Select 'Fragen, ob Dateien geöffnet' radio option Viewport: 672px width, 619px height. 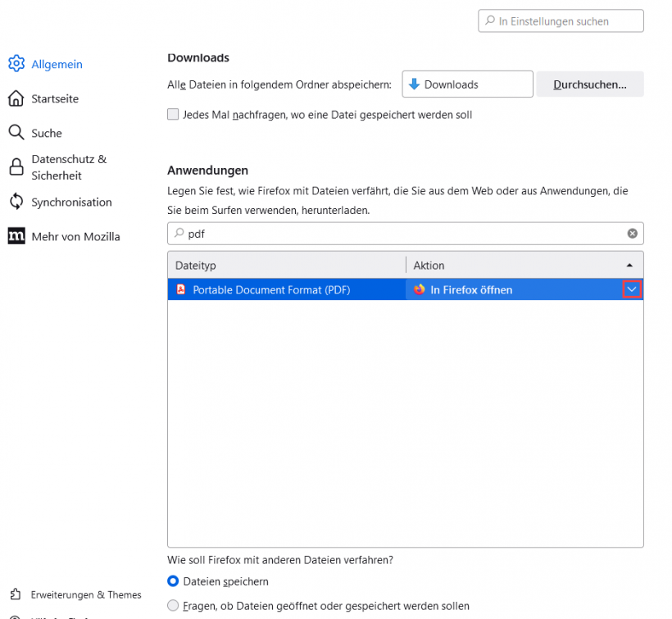coord(173,606)
